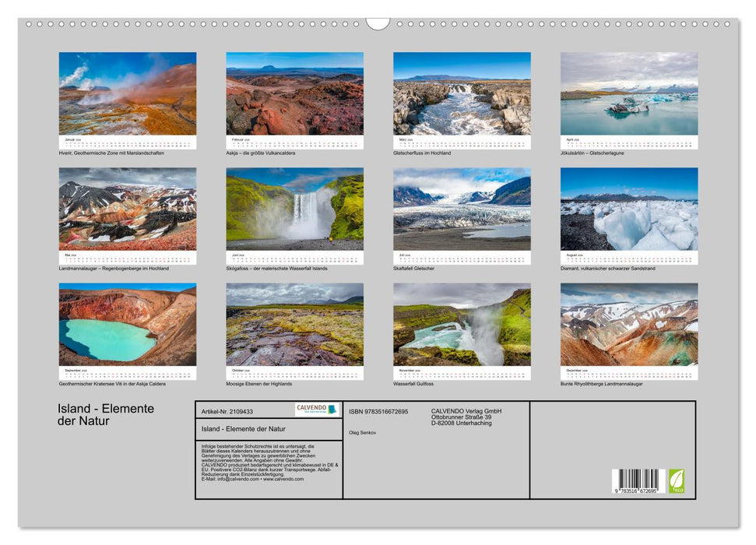Select the title Island - Elemente der Natur
Viewport: 756px width, 545px height.
(x=102, y=413)
